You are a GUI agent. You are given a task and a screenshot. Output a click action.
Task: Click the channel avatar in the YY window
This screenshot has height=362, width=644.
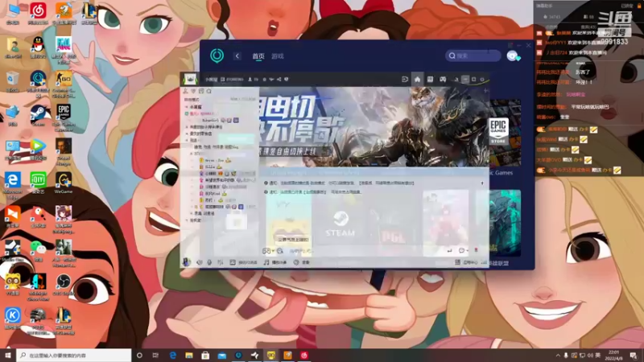190,79
